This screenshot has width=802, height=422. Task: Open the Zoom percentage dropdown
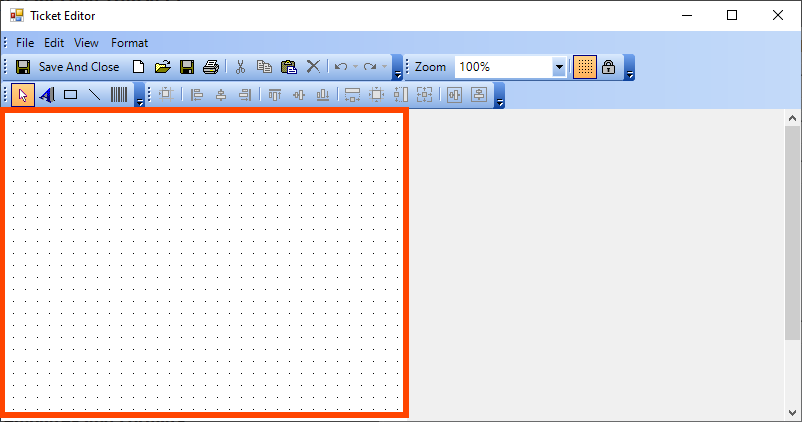(559, 67)
